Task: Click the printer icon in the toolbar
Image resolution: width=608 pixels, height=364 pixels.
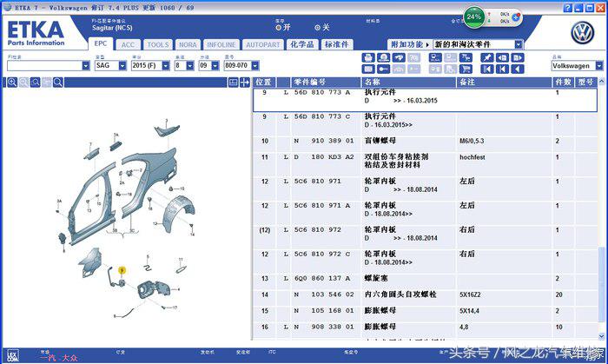Action: pos(368,57)
